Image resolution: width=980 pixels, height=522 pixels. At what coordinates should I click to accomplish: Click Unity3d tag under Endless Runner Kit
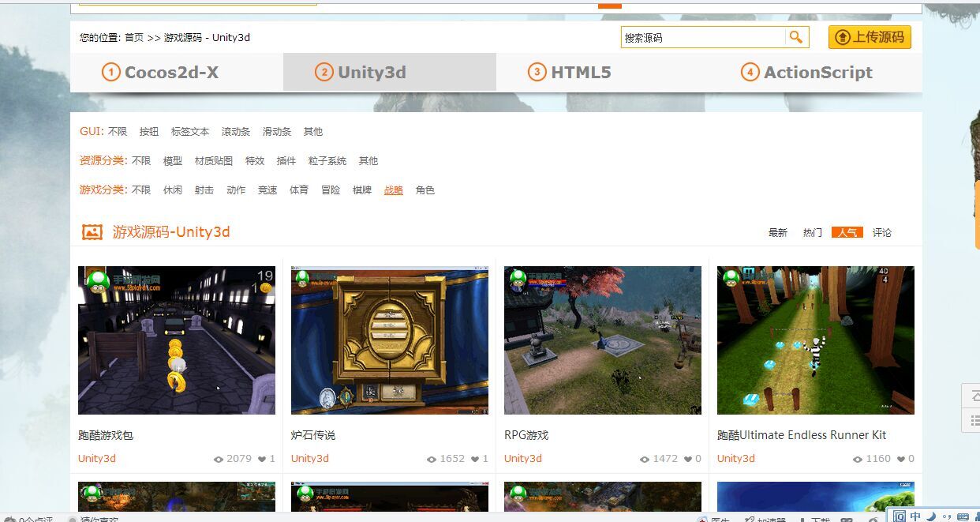coord(736,459)
